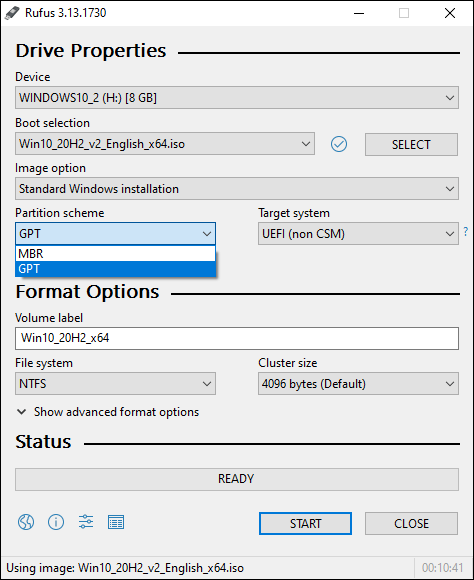Open the Image option dropdown
This screenshot has height=580, width=474.
tap(237, 189)
